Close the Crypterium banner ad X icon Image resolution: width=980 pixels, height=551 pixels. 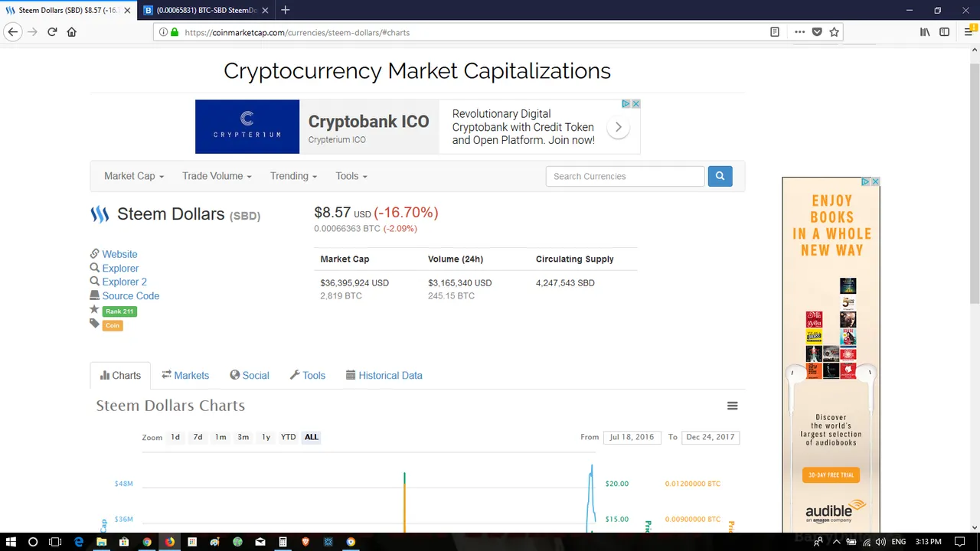pyautogui.click(x=635, y=103)
